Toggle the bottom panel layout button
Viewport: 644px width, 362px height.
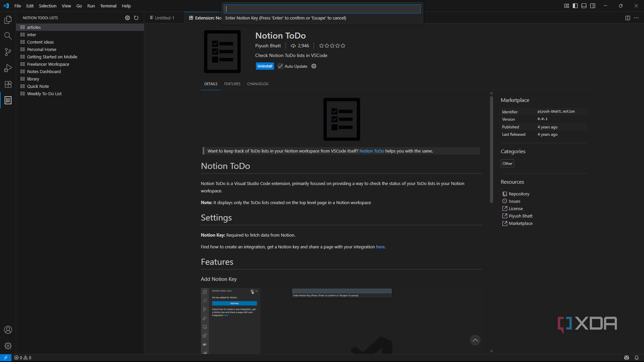pyautogui.click(x=584, y=6)
